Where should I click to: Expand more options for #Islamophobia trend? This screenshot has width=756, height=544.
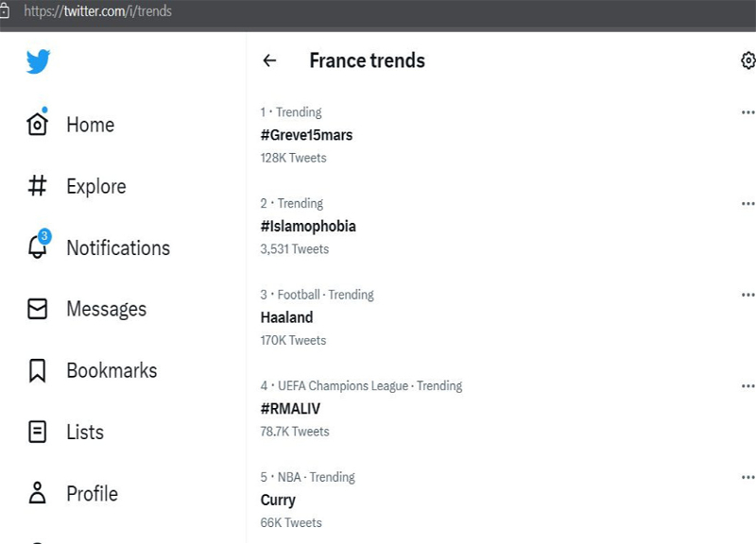point(747,203)
